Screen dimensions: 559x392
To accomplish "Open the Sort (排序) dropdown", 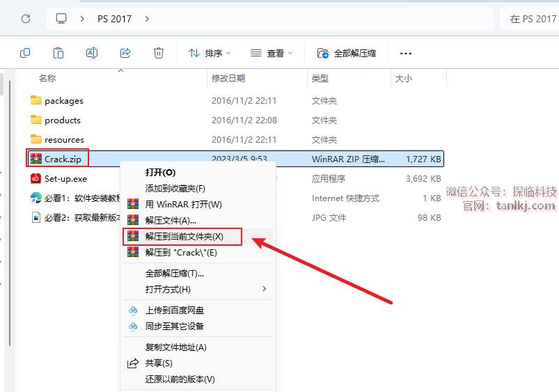I will [210, 54].
